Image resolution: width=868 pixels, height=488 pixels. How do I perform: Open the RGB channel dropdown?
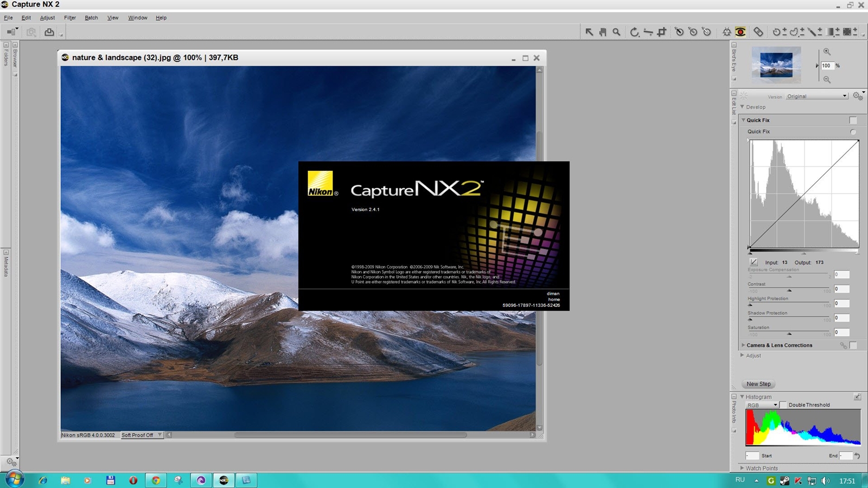762,405
